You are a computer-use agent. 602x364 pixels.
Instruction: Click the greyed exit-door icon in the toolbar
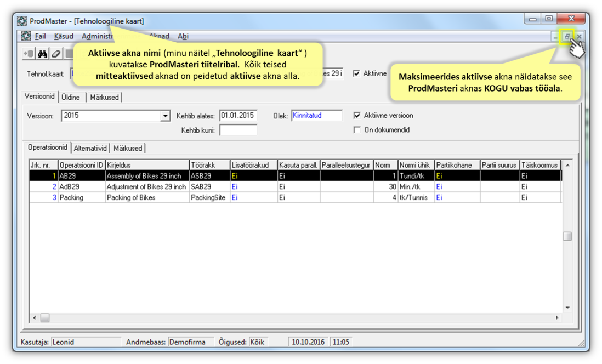pos(29,54)
